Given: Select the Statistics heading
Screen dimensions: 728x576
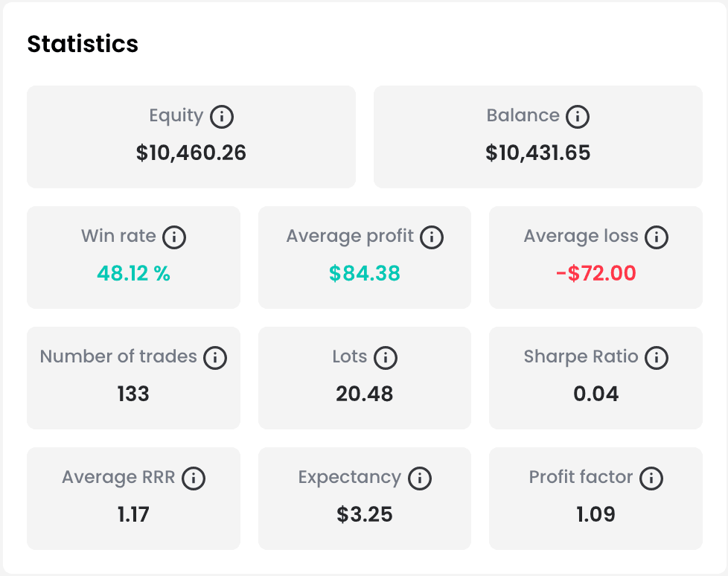Looking at the screenshot, I should click(83, 44).
